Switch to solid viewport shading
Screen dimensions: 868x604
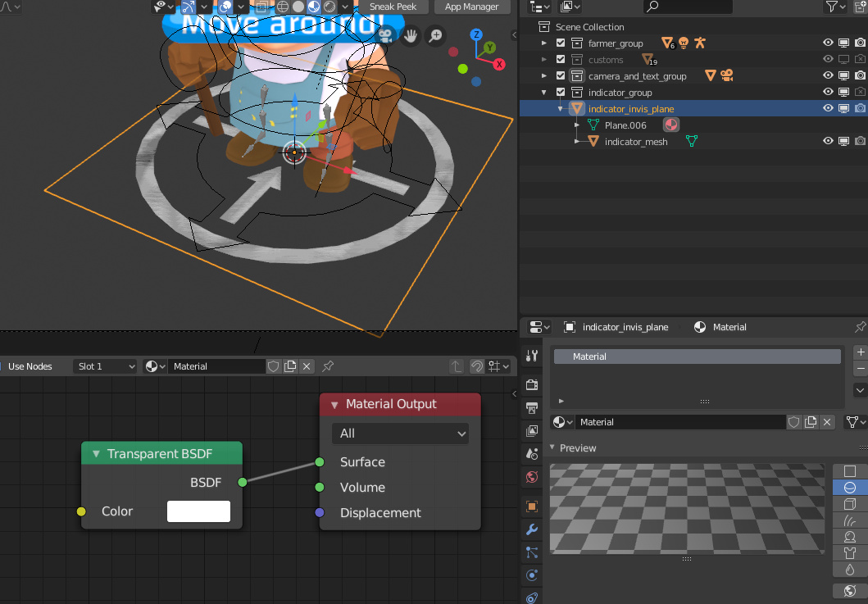click(x=298, y=7)
